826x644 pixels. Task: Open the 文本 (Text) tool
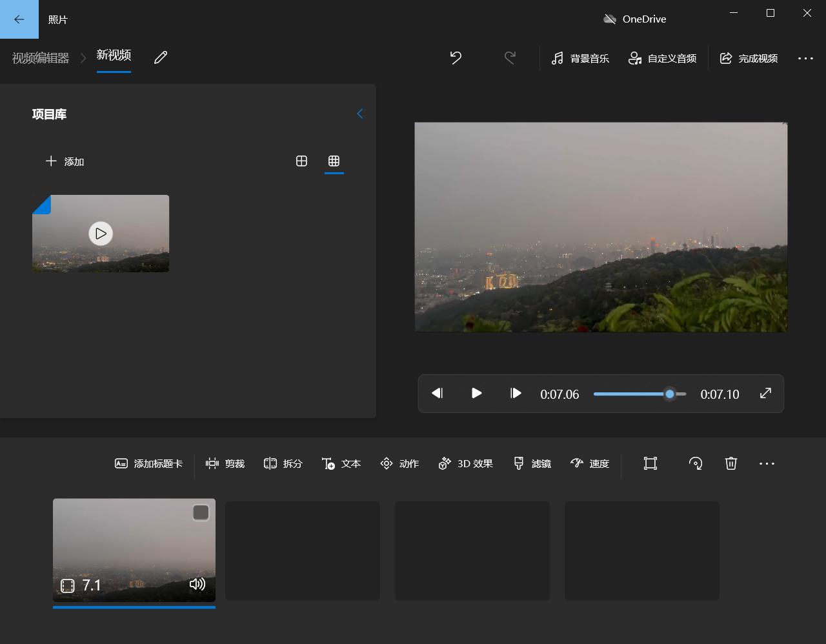tap(341, 463)
